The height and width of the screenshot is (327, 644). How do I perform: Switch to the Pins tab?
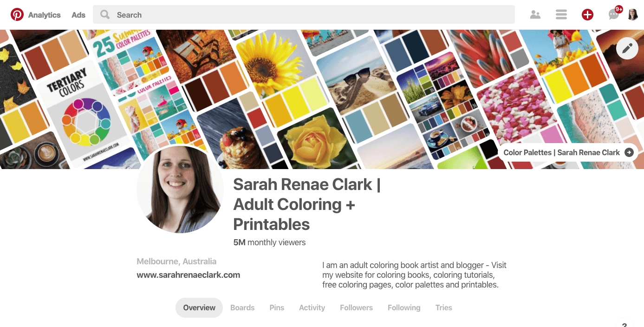277,307
